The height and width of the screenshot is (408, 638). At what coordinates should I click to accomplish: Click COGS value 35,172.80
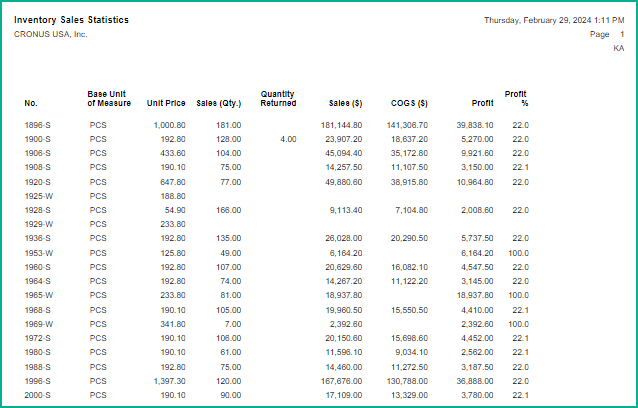409,153
